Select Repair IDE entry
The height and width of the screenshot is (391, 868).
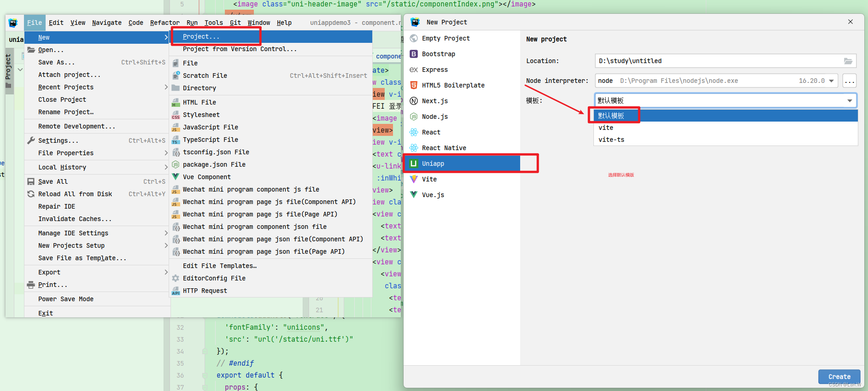tap(97, 206)
